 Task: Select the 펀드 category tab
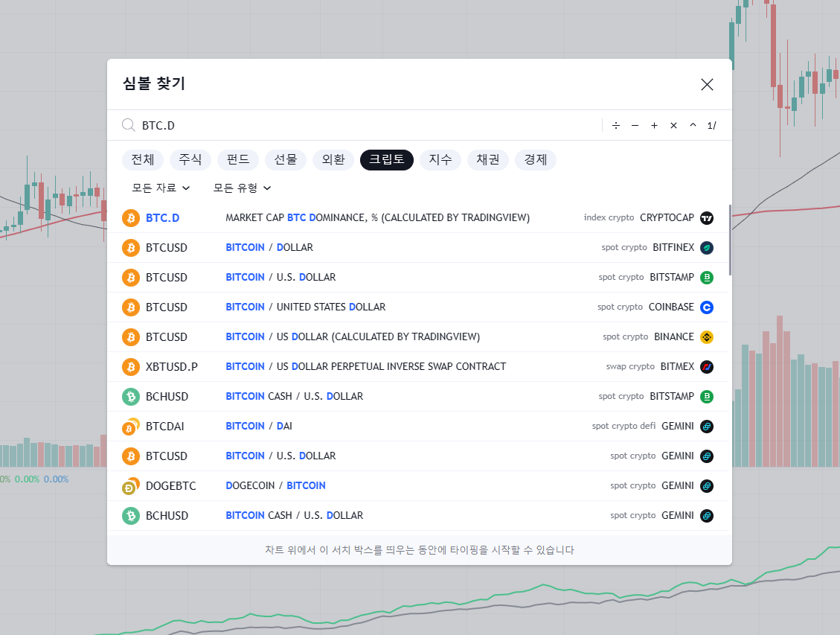coord(238,160)
